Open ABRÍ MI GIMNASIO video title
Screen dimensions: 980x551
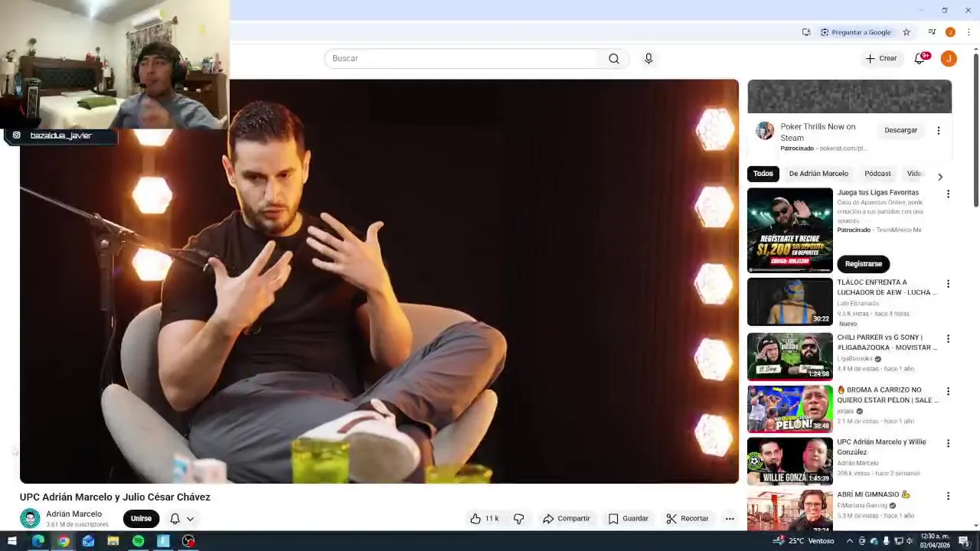coord(874,494)
